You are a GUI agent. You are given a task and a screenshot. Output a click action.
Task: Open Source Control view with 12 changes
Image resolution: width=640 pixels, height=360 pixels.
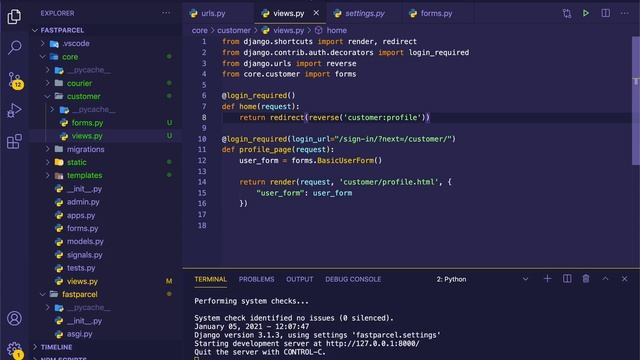[15, 80]
